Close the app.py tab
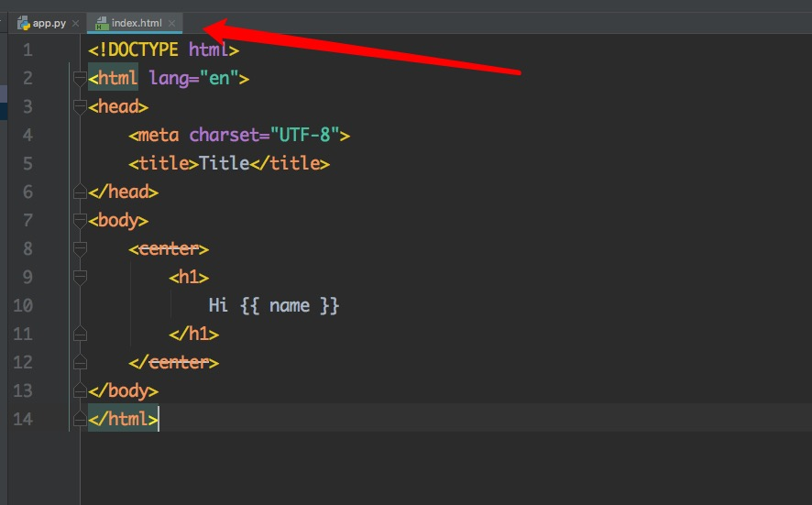The image size is (812, 505). [75, 23]
